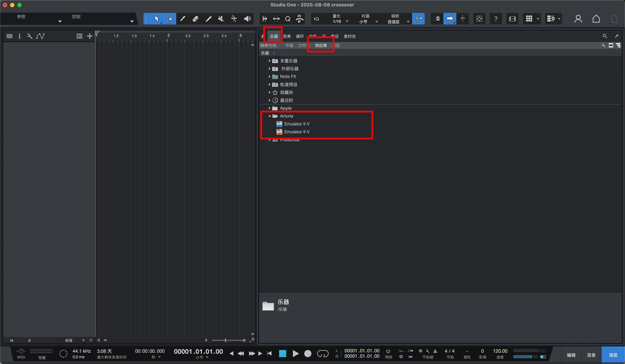Click the Record button
This screenshot has height=364, width=625.
point(308,354)
